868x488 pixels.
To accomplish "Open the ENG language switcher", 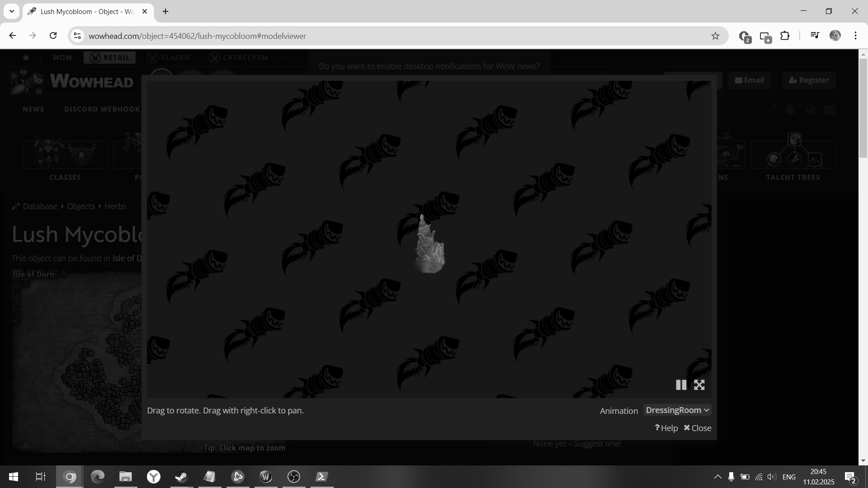I will point(789,477).
